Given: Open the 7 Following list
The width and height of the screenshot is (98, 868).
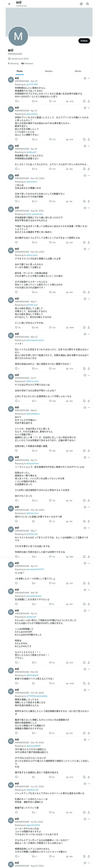Looking at the screenshot, I should pos(13,63).
